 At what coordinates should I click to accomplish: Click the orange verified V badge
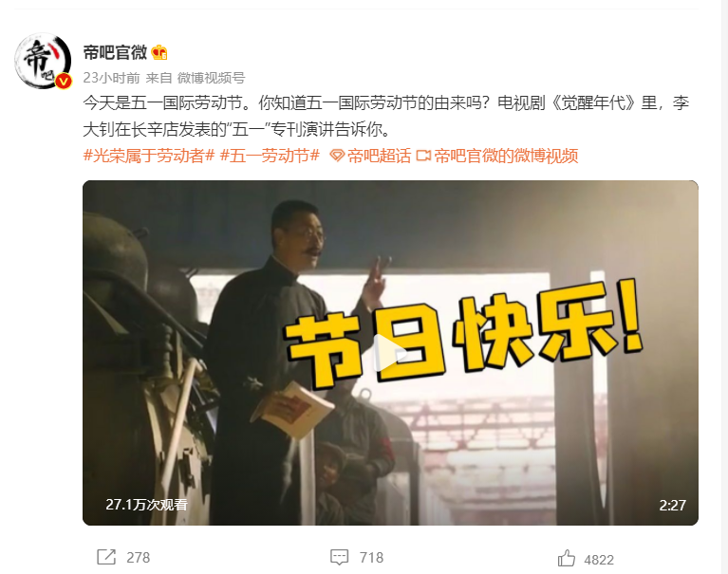click(x=64, y=82)
